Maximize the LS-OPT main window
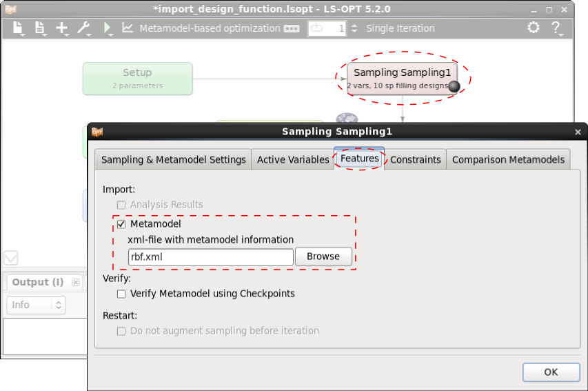 tap(549, 10)
